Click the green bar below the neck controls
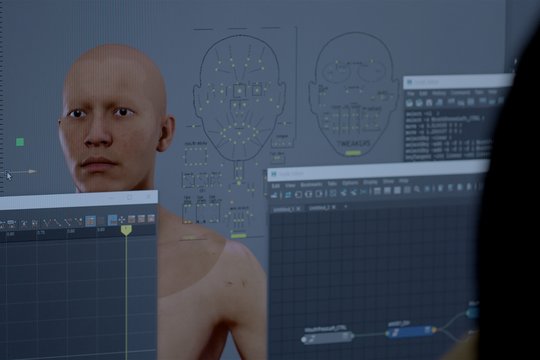The height and width of the screenshot is (360, 540). click(x=239, y=236)
